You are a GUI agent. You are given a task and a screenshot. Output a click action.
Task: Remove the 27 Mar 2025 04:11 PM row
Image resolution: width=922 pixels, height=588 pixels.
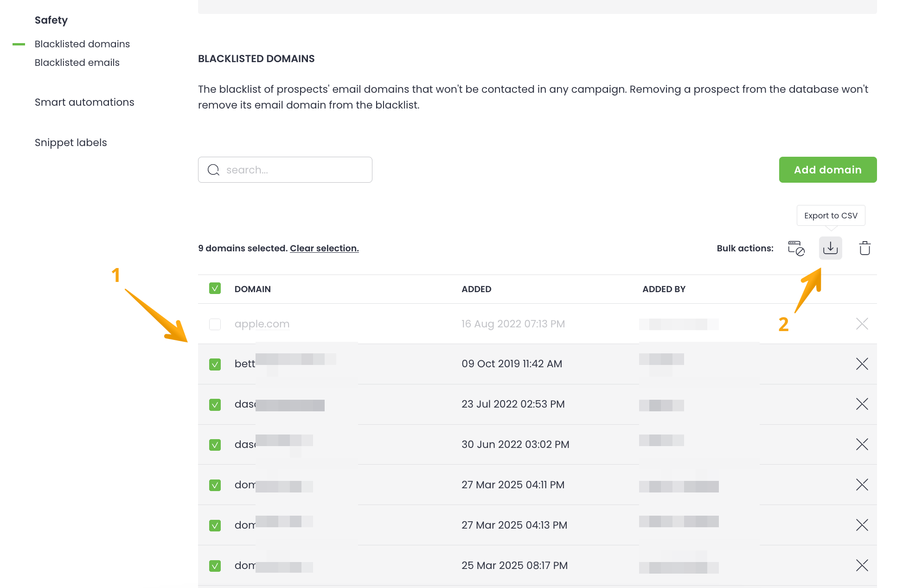(862, 485)
